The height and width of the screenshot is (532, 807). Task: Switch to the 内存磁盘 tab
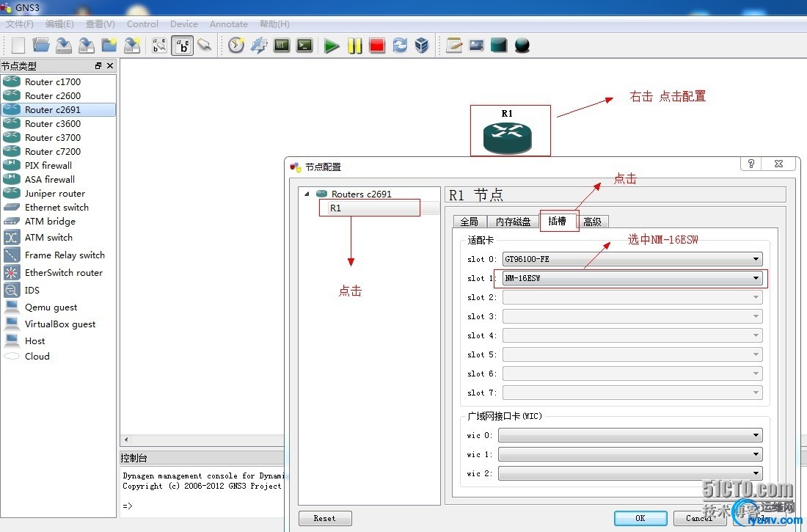click(513, 222)
